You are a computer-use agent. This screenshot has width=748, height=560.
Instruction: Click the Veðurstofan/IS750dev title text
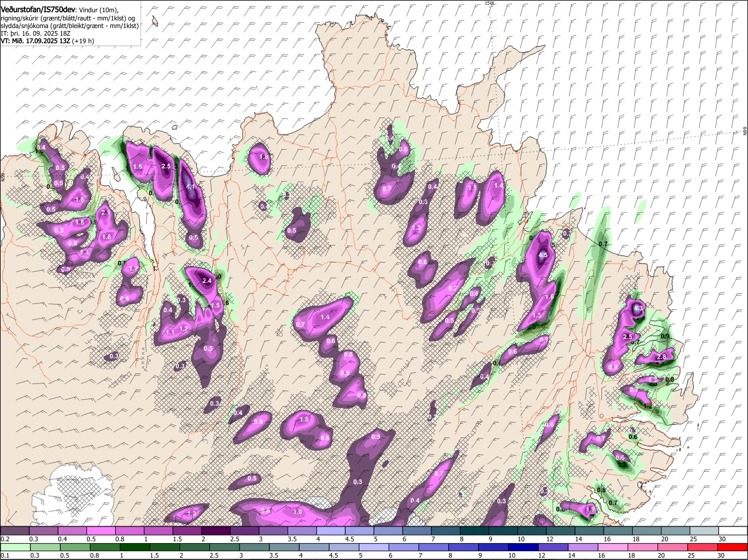tap(38, 9)
